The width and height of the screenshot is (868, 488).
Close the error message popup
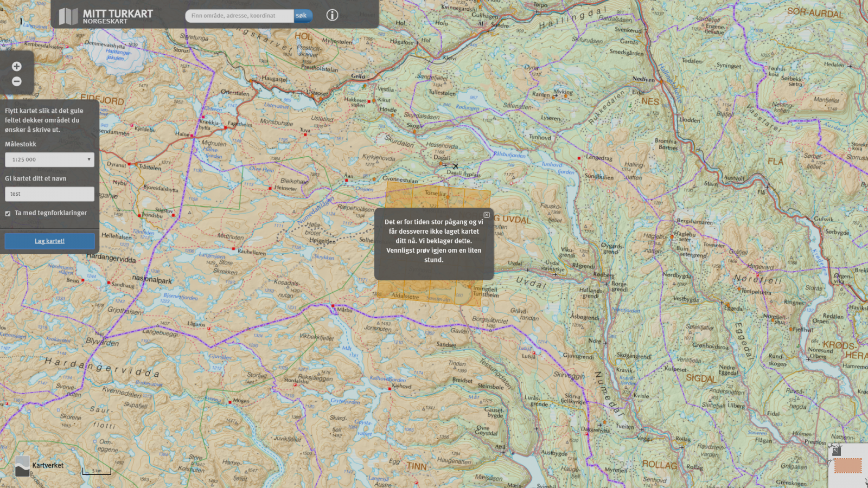tap(487, 215)
